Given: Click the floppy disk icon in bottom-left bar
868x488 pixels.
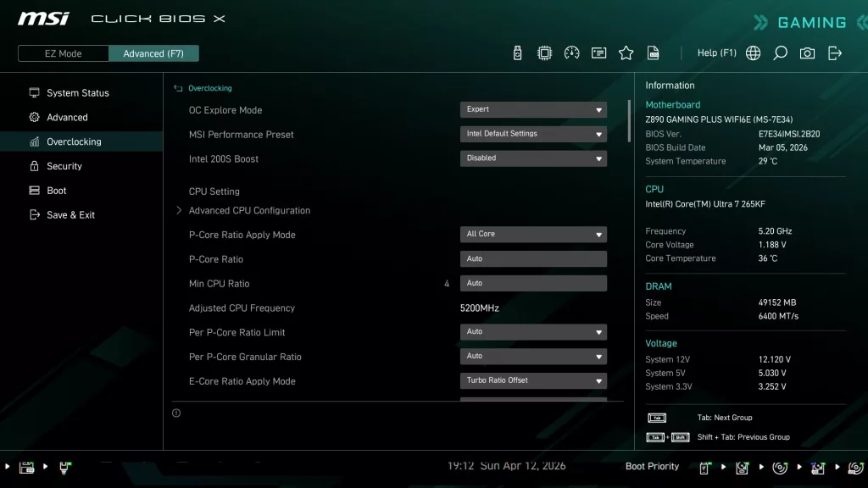Looking at the screenshot, I should pyautogui.click(x=26, y=467).
